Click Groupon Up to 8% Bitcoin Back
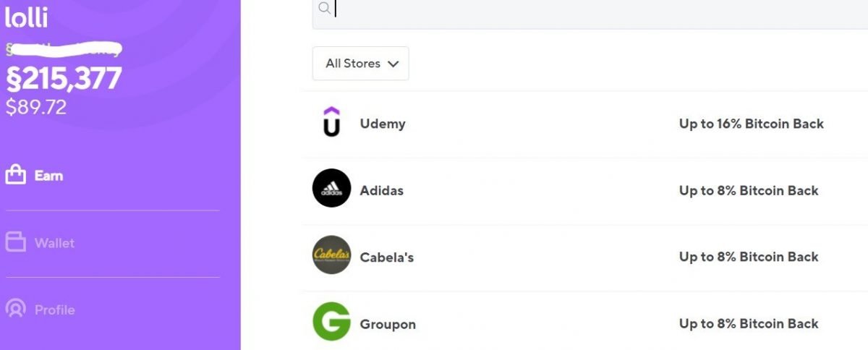This screenshot has height=350, width=868. click(x=749, y=323)
